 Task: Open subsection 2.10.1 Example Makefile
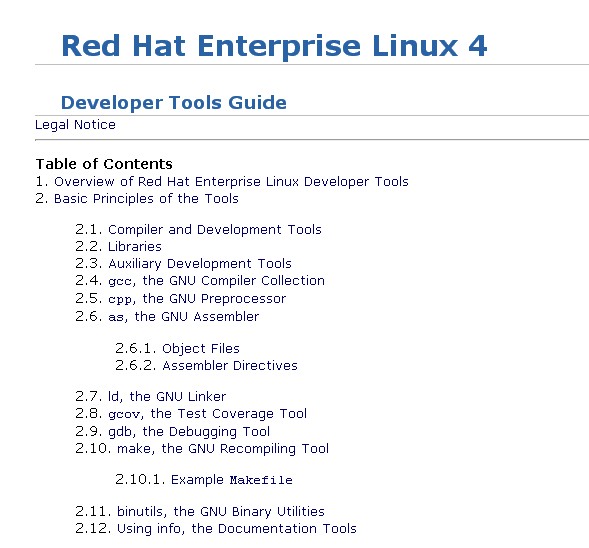pyautogui.click(x=232, y=480)
